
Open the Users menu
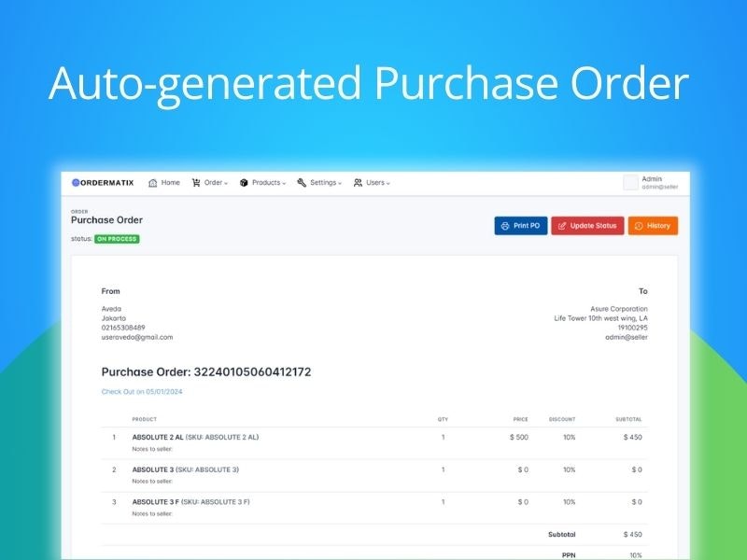tap(372, 183)
